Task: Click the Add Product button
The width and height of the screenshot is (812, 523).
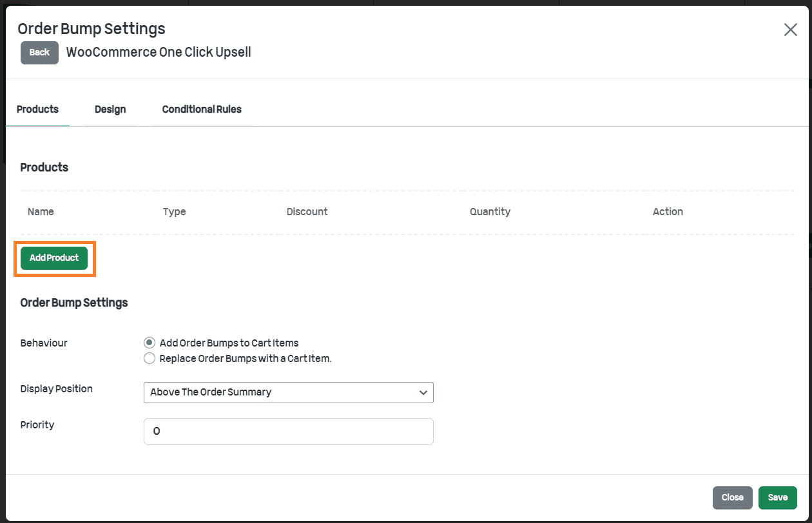Action: pyautogui.click(x=54, y=258)
